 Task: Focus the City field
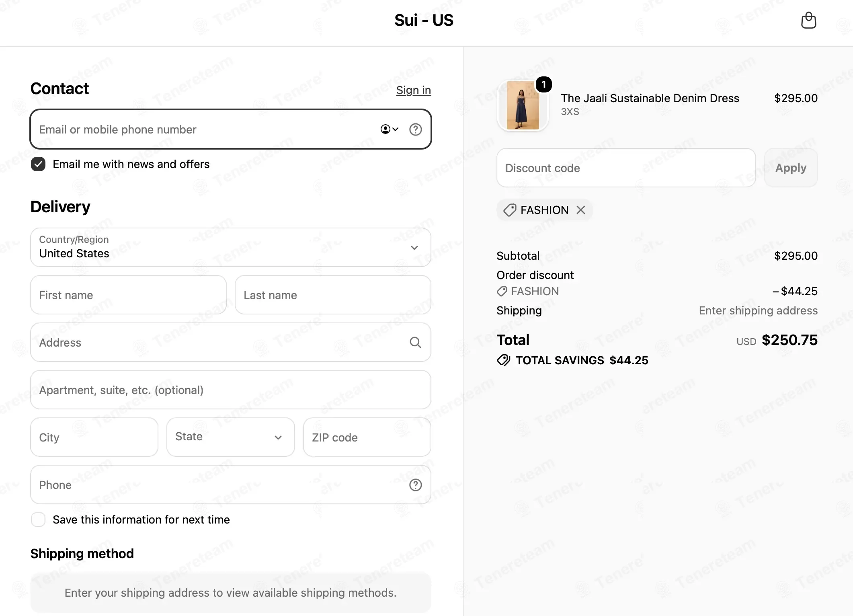[94, 437]
